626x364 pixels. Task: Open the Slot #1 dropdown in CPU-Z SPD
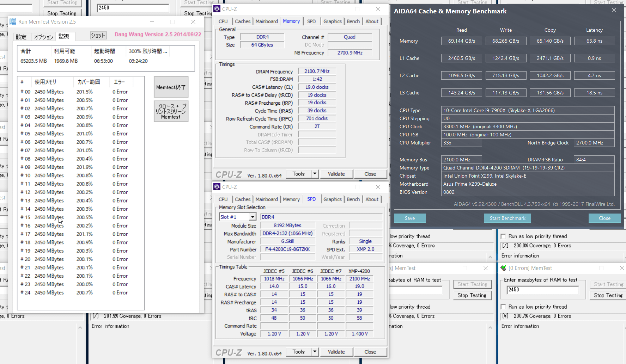(x=253, y=217)
